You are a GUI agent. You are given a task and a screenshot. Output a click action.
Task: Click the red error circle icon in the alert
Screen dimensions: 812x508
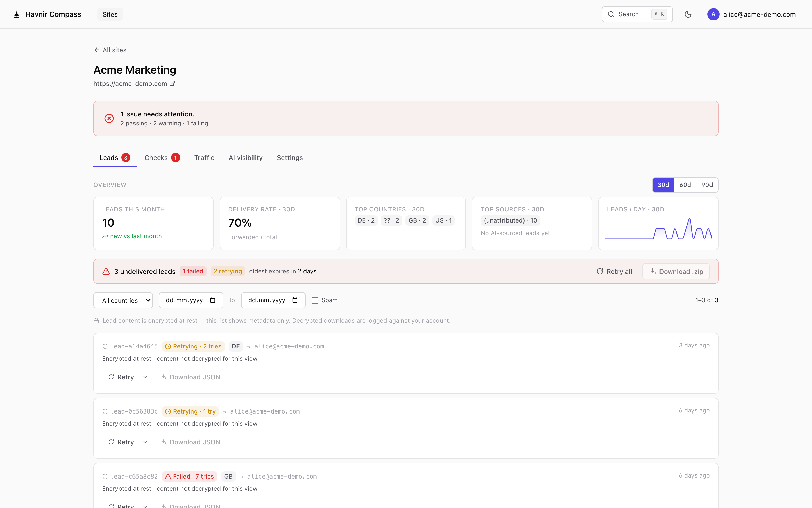point(109,118)
